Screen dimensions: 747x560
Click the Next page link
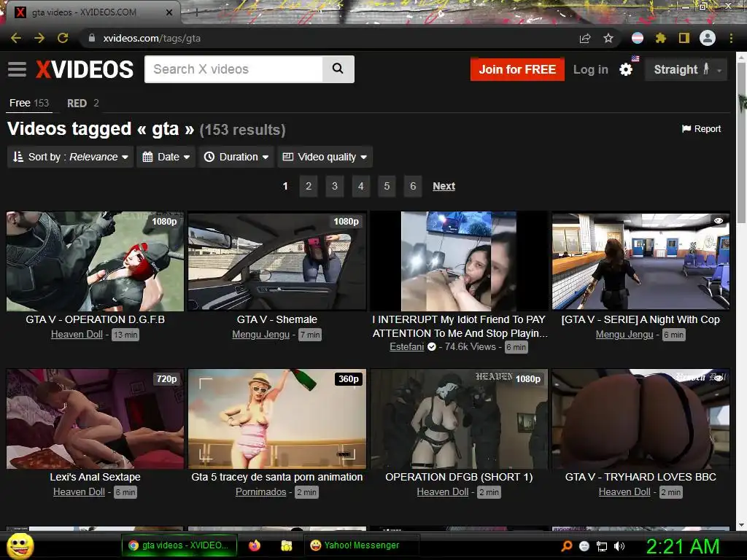click(444, 186)
